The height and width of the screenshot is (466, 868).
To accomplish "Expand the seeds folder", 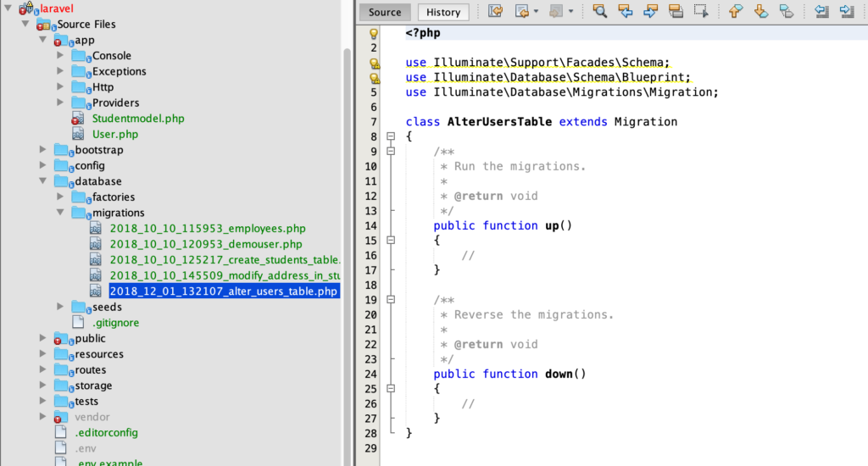I will (x=60, y=307).
